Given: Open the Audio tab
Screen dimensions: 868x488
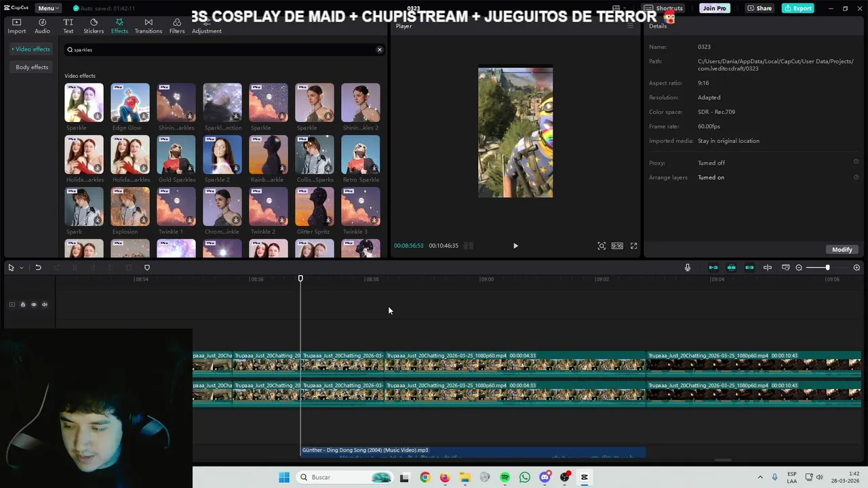Looking at the screenshot, I should [42, 26].
